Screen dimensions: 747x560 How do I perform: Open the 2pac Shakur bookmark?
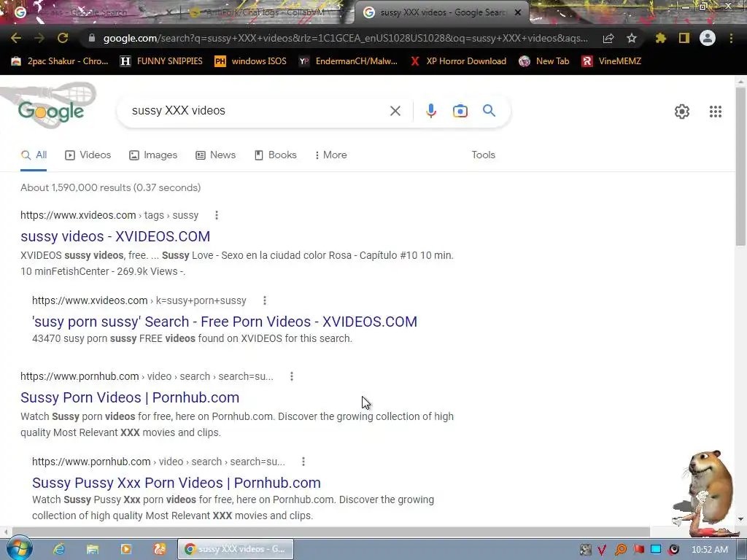[x=60, y=61]
